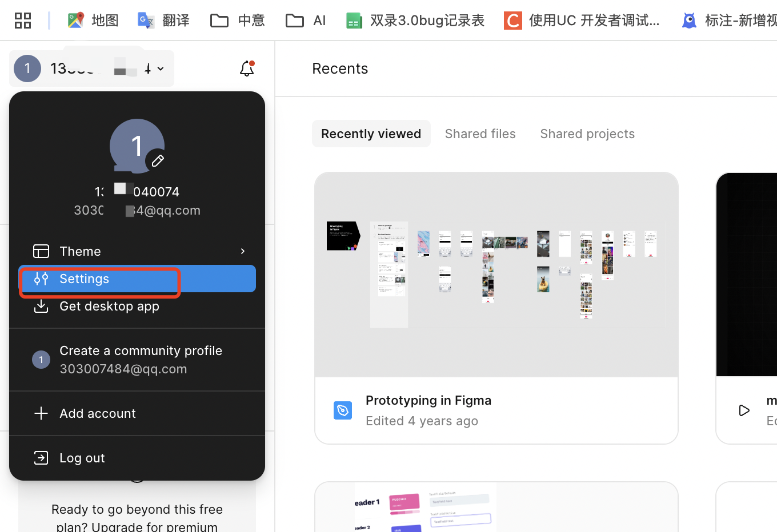Open the browser apps grid icon
The height and width of the screenshot is (532, 777).
pyautogui.click(x=23, y=21)
